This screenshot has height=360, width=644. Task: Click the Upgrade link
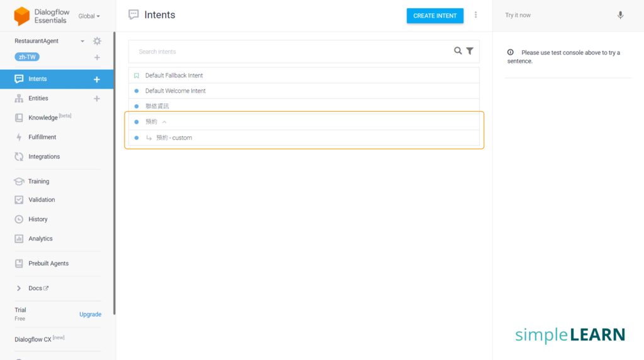[x=90, y=314]
